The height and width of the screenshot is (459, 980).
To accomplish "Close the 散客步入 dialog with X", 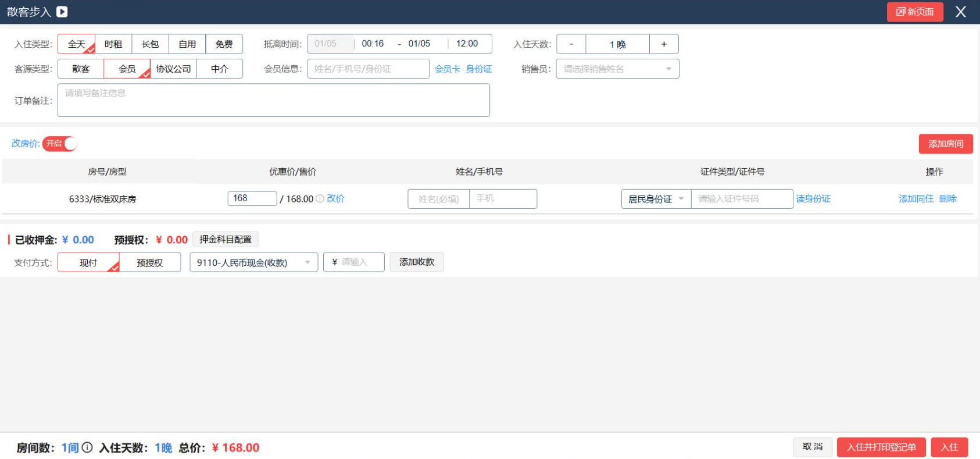I will point(961,12).
